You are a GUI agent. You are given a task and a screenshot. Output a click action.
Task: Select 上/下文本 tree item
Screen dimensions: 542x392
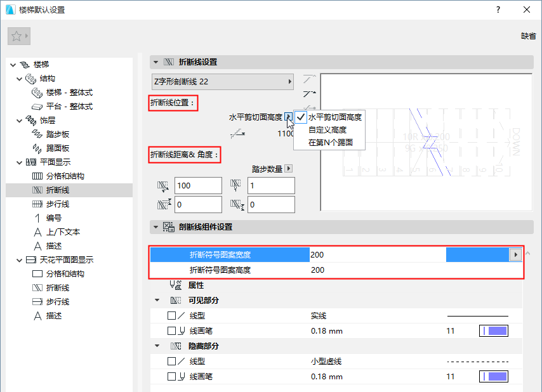[63, 232]
